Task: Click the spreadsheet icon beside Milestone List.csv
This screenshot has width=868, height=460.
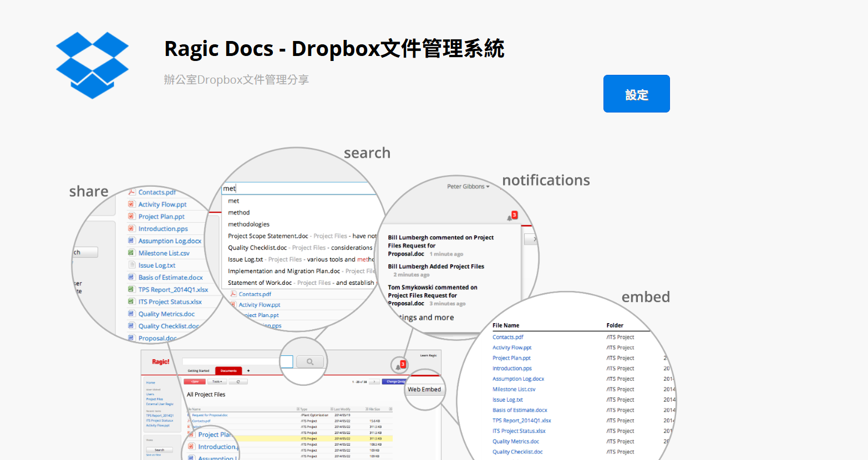Action: [131, 253]
